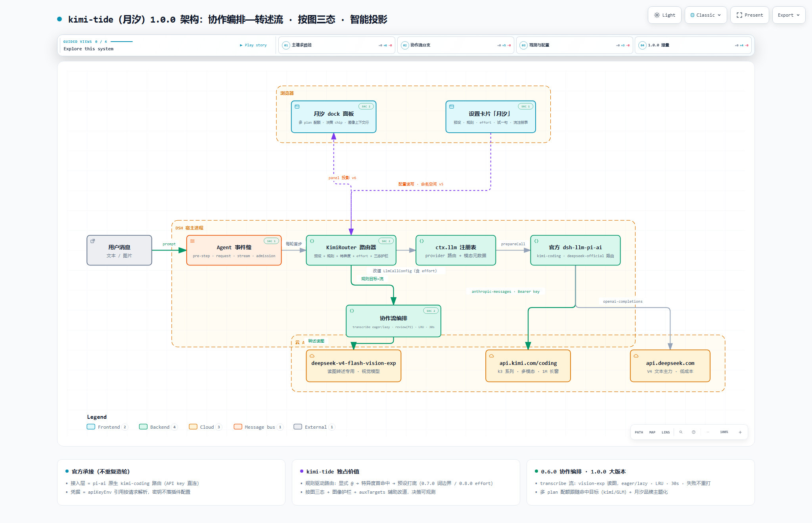Enter Present mode
Viewport: 812px width, 523px height.
click(x=749, y=15)
